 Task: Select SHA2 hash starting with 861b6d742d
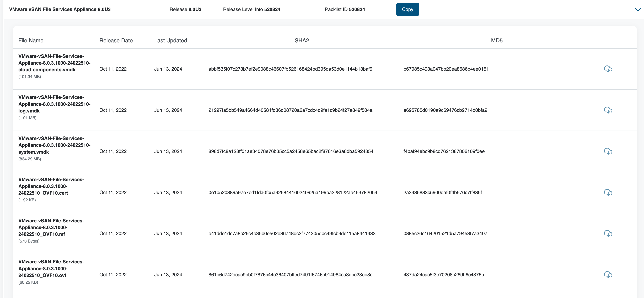(290, 275)
